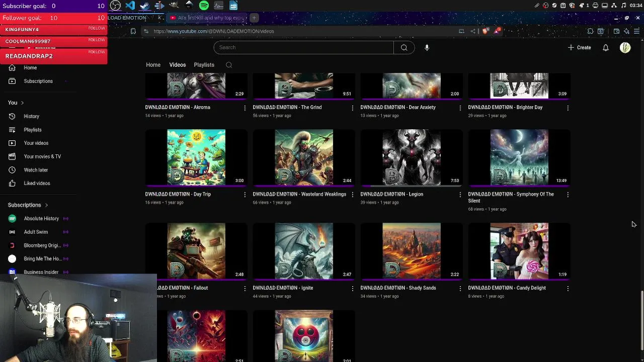Click the printer tray icon
Screen dimensions: 644x362
pos(595,6)
